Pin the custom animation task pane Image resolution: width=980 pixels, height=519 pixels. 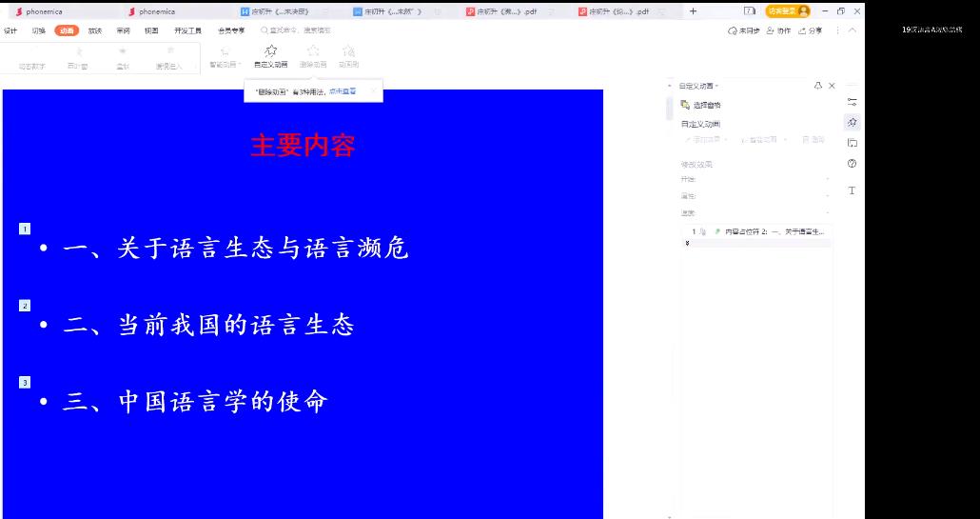(818, 86)
